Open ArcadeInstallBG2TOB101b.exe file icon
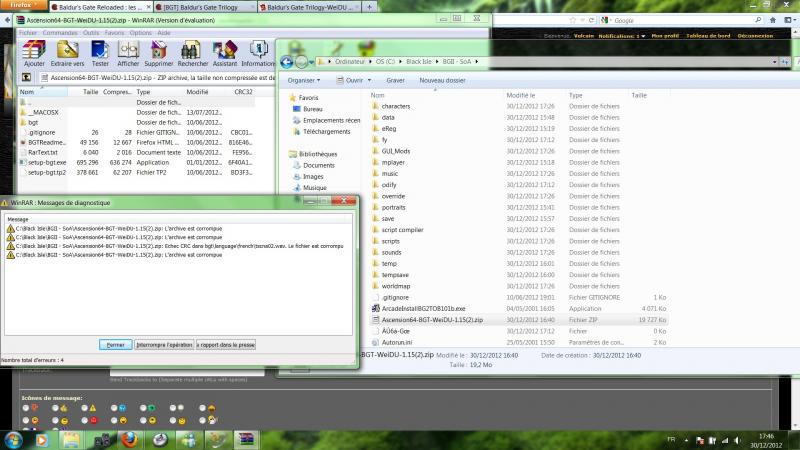Image resolution: width=800 pixels, height=450 pixels. coord(376,309)
